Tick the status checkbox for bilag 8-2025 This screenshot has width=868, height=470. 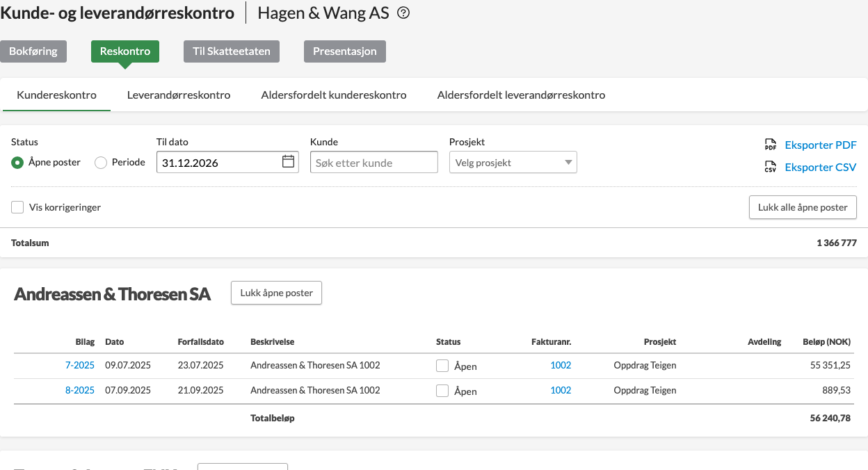(x=442, y=391)
